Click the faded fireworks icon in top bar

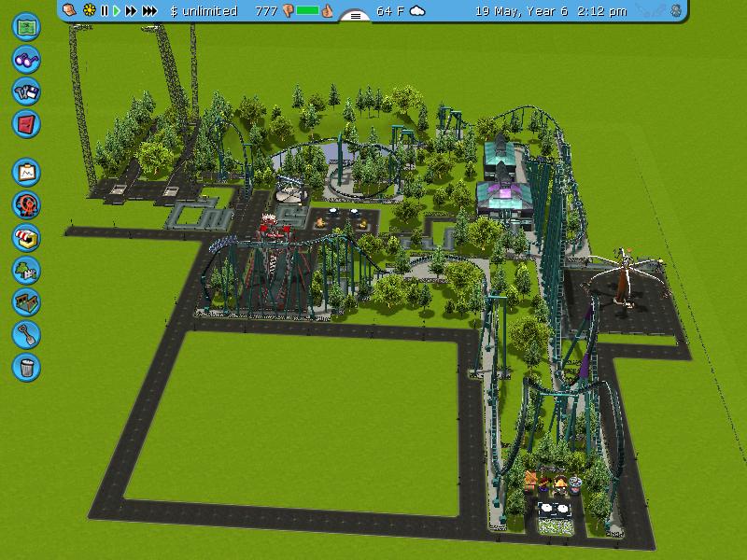[651, 10]
